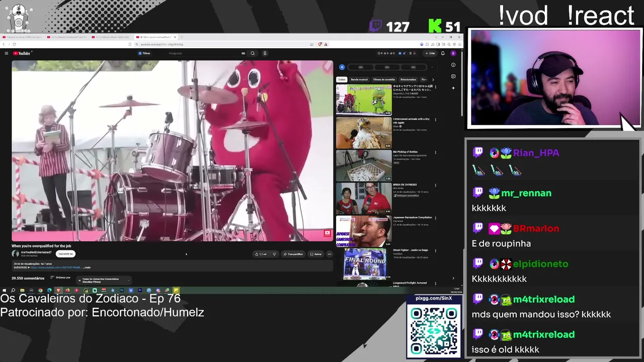Expand the description with '...mais'
644x362 pixels.
[x=87, y=267]
